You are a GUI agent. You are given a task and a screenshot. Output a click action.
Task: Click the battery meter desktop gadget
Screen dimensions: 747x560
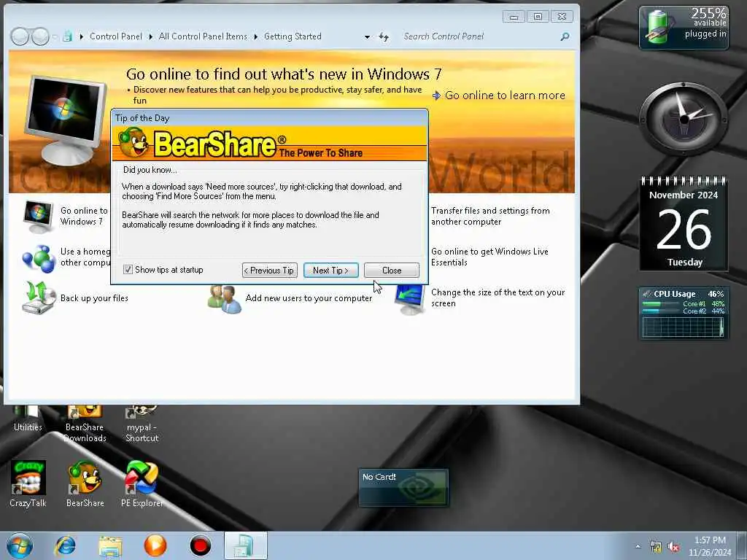click(x=684, y=27)
